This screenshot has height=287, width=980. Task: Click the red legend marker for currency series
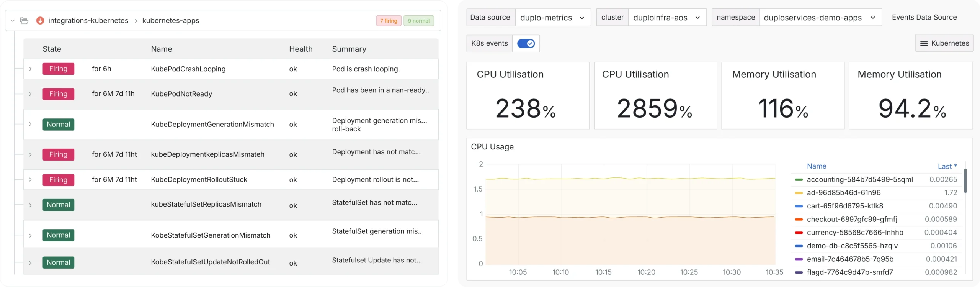pos(799,233)
